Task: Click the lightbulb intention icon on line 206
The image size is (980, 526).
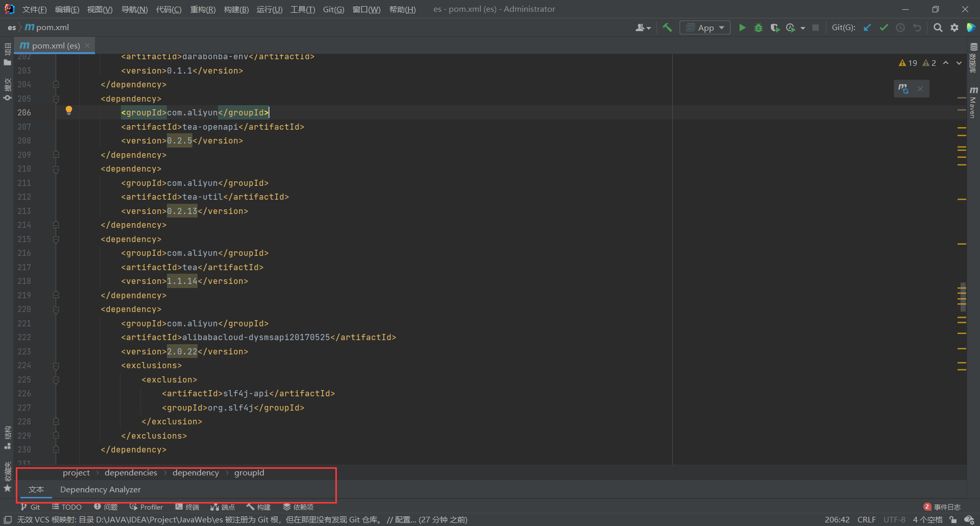Action: coord(69,110)
